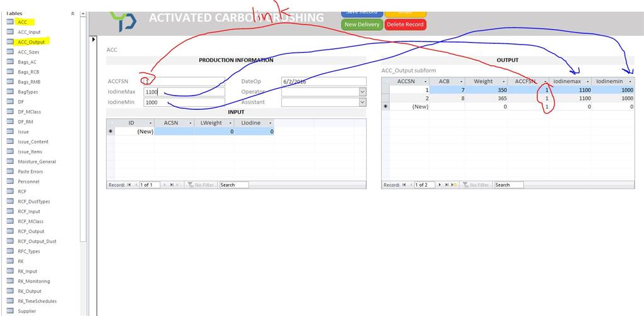The image size is (644, 316).
Task: Click the Delete Record button
Action: [405, 25]
